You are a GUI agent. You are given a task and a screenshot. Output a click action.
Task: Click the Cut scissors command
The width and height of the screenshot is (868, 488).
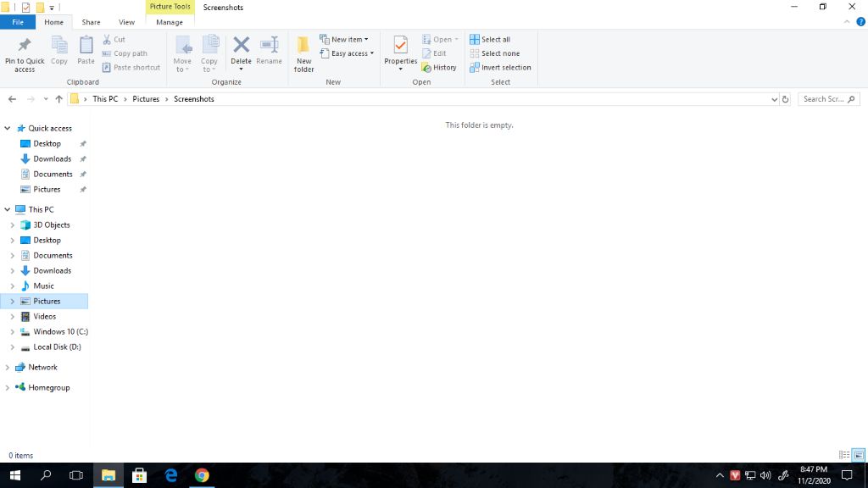114,39
